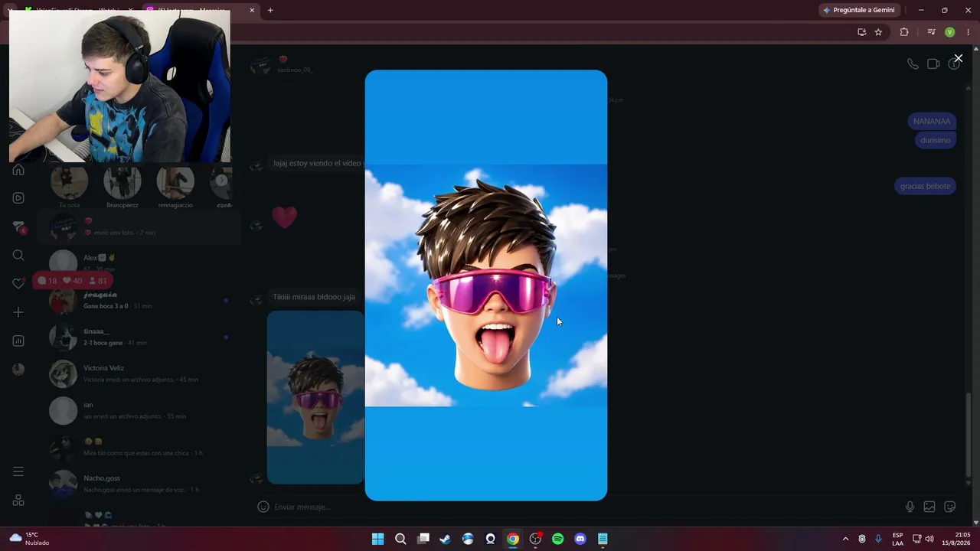Screen dimensions: 980x551
Task: Open a new Chrome tab with plus
Action: click(270, 10)
